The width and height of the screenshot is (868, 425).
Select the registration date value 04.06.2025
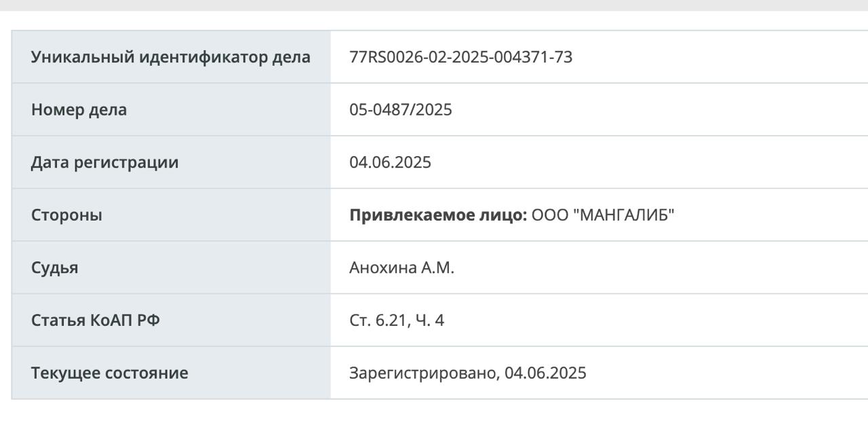tap(390, 162)
